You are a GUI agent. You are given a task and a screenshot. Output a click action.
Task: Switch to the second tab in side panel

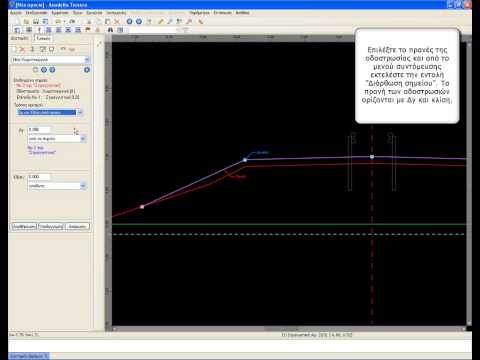pyautogui.click(x=43, y=38)
